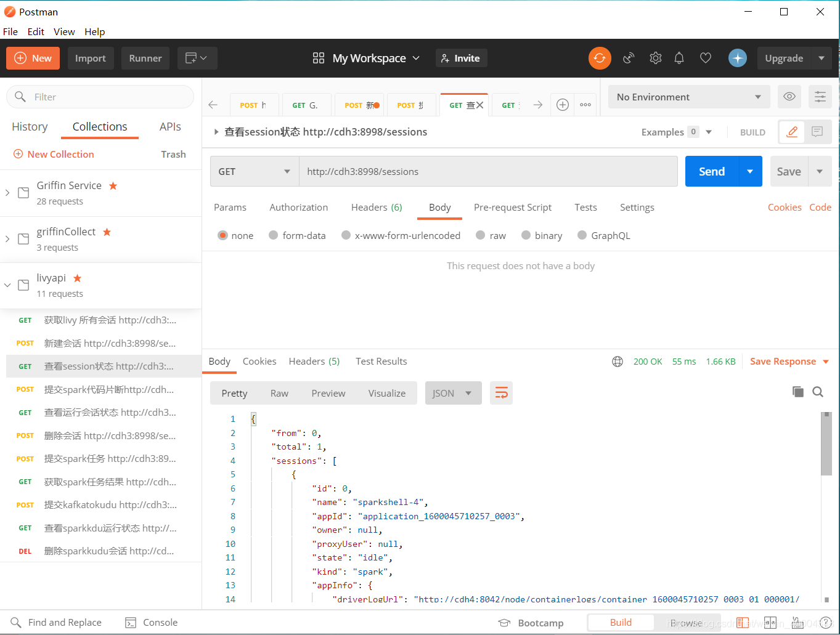Expand request name disclosure triangle
This screenshot has height=635, width=840.
point(216,132)
